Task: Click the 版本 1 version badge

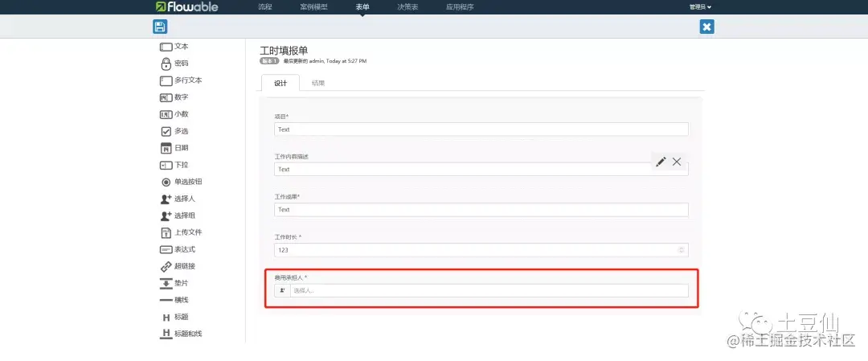Action: 269,61
